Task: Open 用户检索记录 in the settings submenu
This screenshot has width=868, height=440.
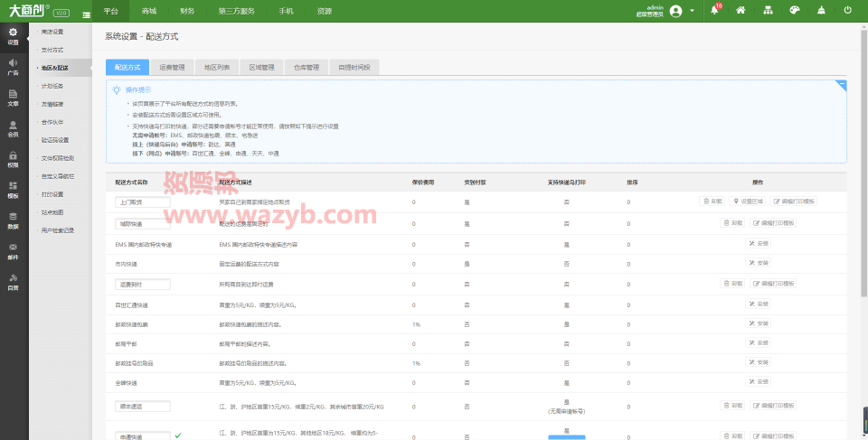Action: 58,230
